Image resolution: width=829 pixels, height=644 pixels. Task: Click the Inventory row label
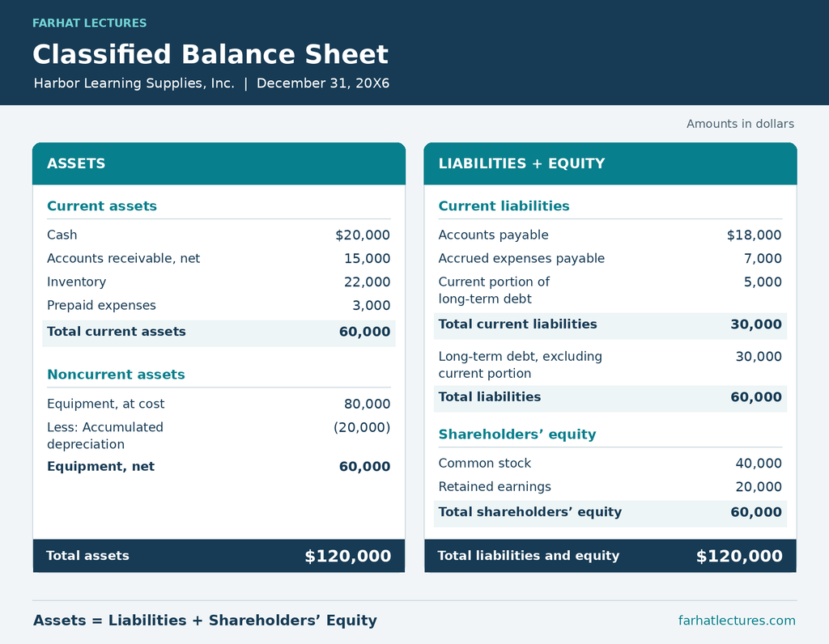coord(77,282)
